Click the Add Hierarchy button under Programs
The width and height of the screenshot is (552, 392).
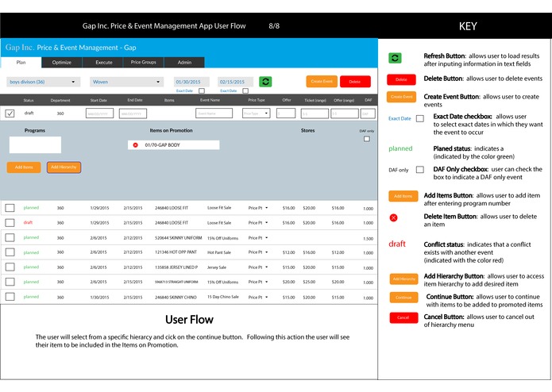tap(64, 167)
